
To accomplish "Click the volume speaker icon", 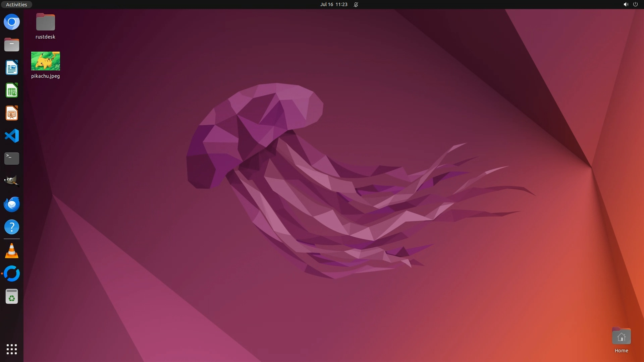I will [626, 4].
